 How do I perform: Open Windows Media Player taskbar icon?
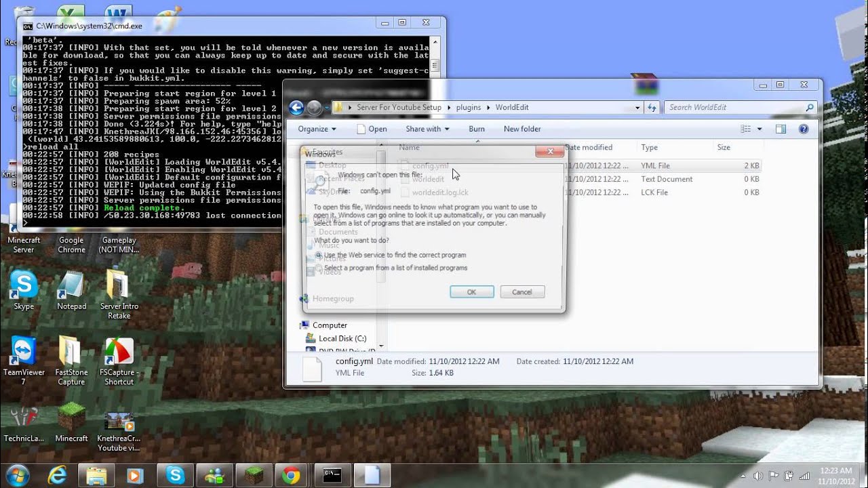pyautogui.click(x=136, y=476)
